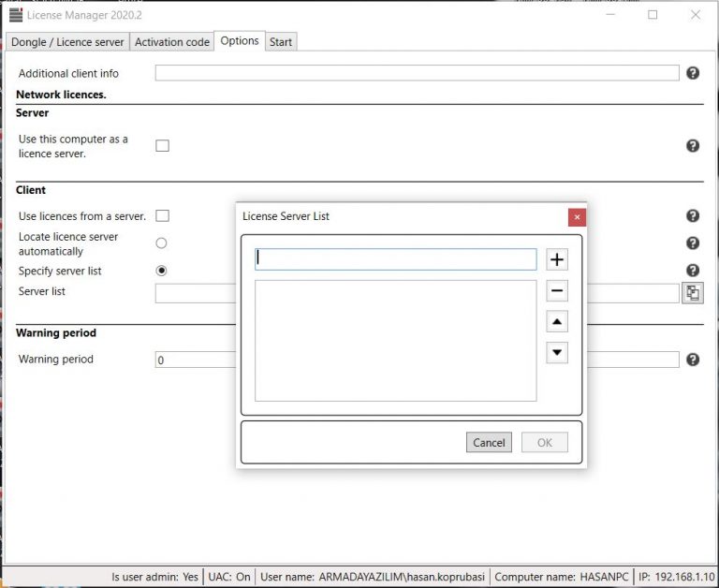The height and width of the screenshot is (588, 719).
Task: Show help for Additional client info
Action: point(693,73)
